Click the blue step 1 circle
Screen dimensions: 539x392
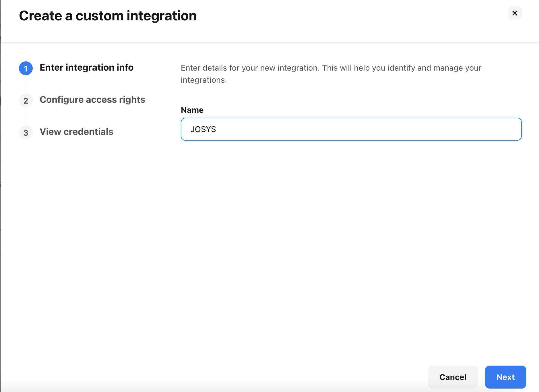(x=26, y=68)
